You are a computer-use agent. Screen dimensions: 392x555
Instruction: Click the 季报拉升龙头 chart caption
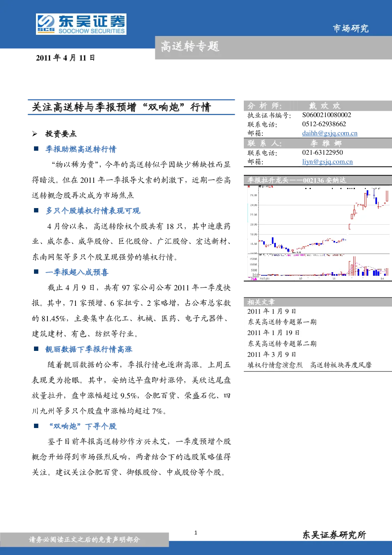(x=296, y=180)
